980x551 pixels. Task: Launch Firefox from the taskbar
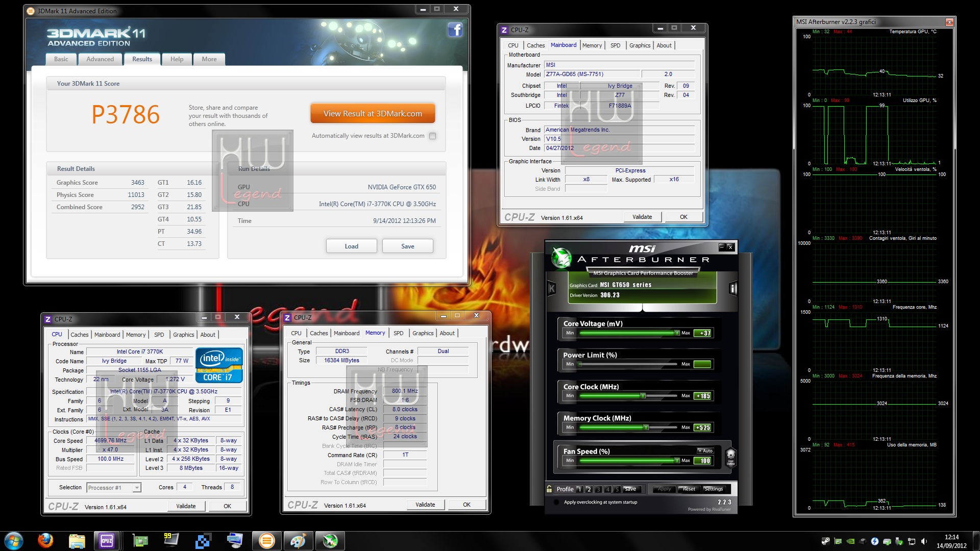pos(45,541)
